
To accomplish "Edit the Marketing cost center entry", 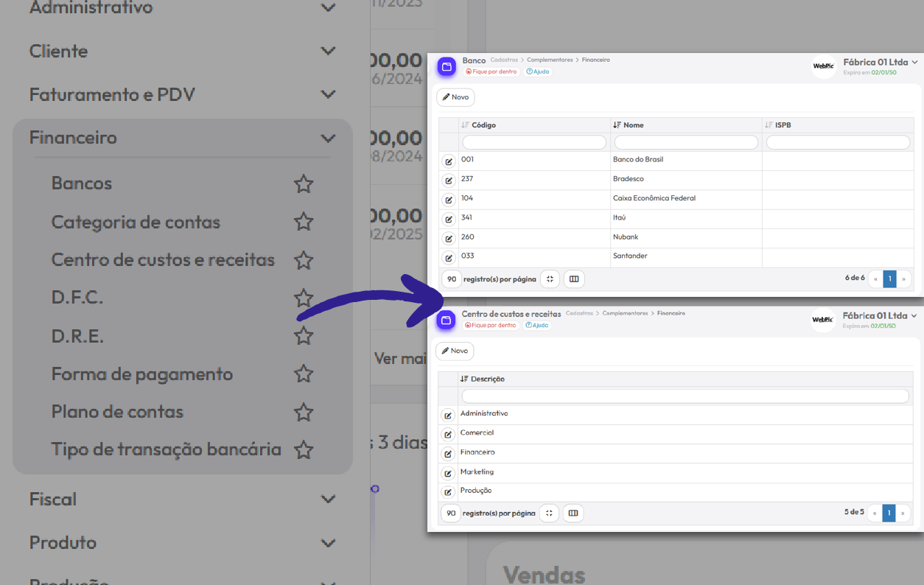I will pyautogui.click(x=447, y=473).
